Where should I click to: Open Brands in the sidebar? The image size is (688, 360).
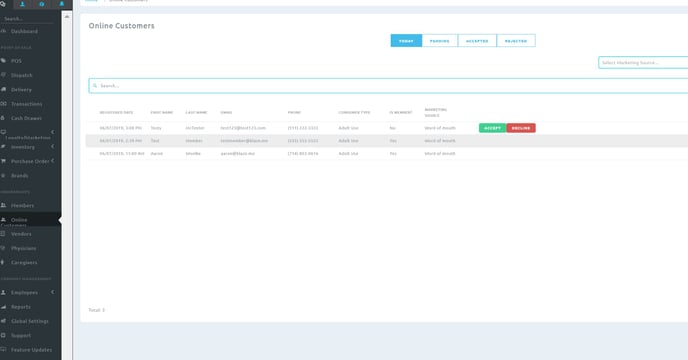click(x=19, y=176)
